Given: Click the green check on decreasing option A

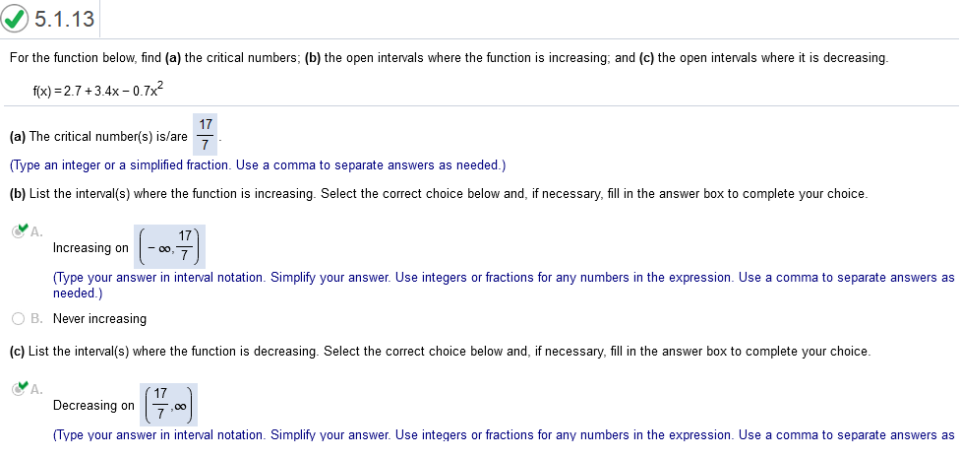Looking at the screenshot, I should click(22, 386).
